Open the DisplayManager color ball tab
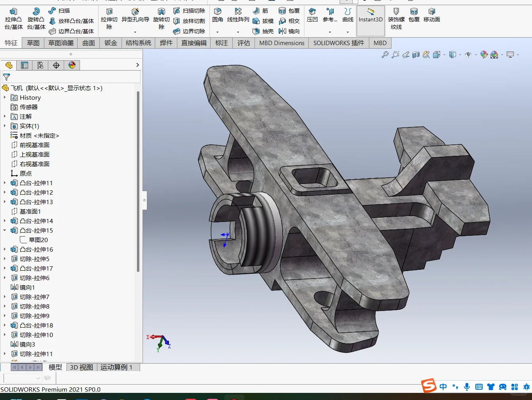Screen dimensions: 532x400 coord(72,65)
